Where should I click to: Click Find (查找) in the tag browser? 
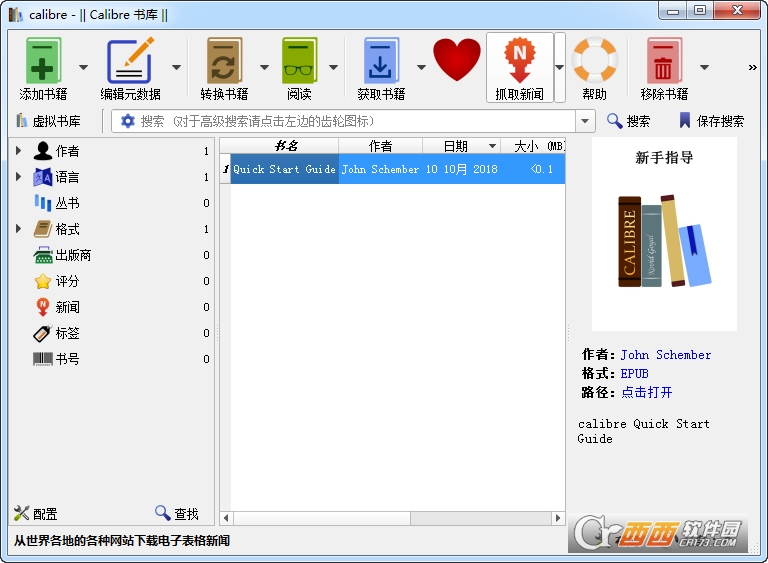coord(177,514)
